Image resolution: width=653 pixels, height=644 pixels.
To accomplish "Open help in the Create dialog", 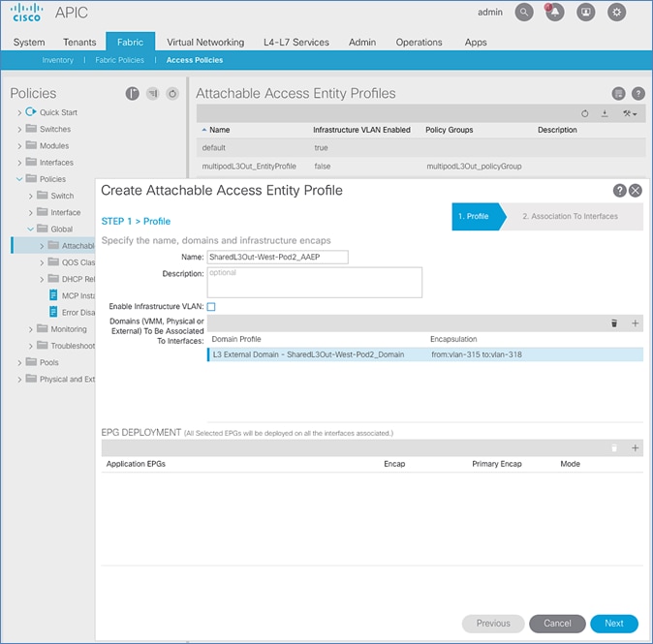I will (x=620, y=191).
